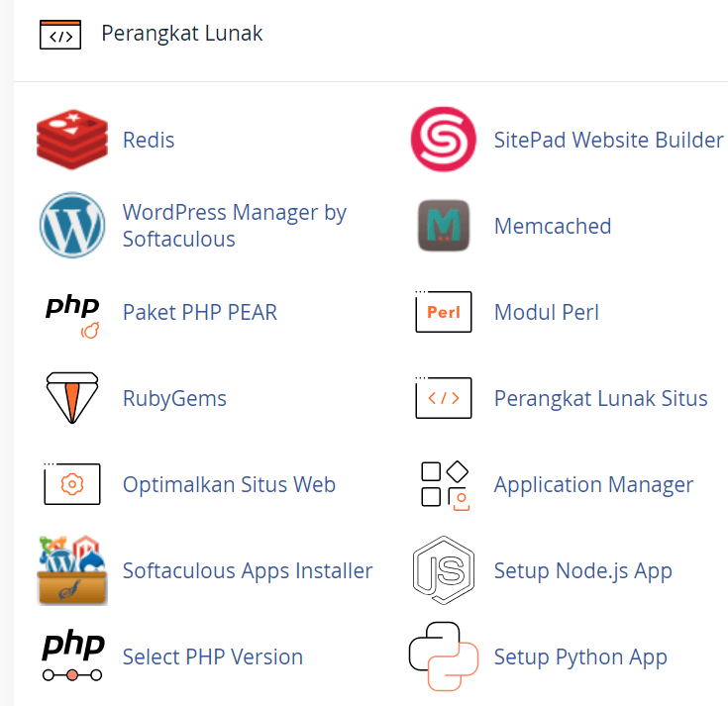
Task: Click the WordPress logo icon
Action: tap(72, 225)
